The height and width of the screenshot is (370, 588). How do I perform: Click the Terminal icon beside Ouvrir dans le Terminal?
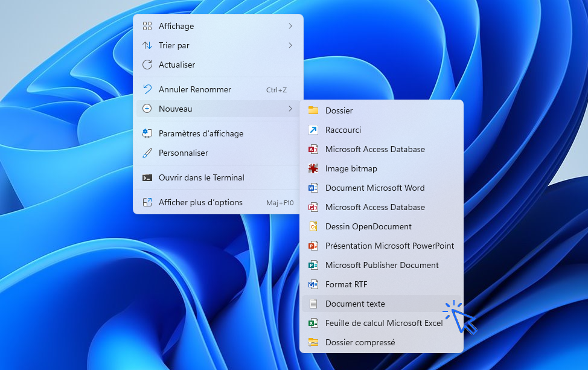tap(147, 177)
